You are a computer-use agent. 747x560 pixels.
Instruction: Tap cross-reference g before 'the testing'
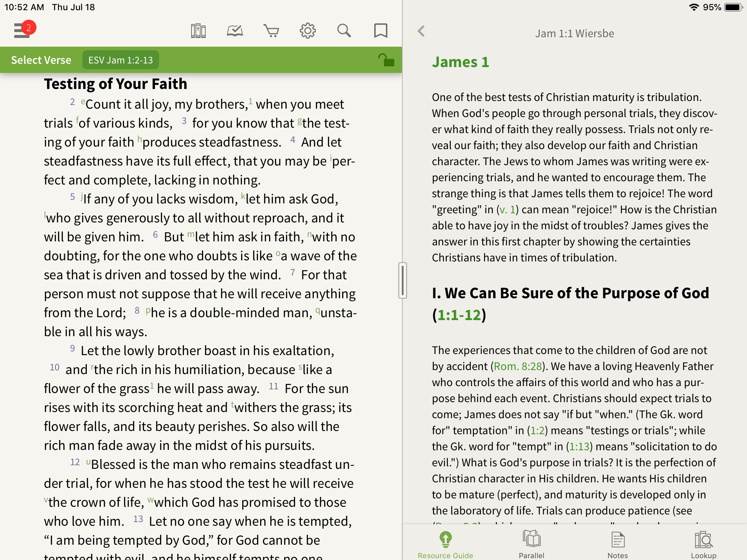click(299, 121)
